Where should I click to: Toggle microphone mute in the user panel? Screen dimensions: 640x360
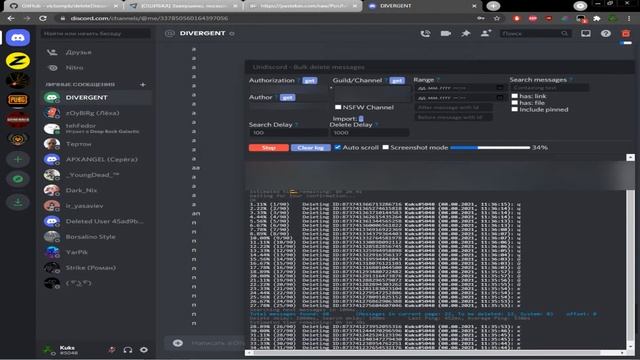coord(112,350)
